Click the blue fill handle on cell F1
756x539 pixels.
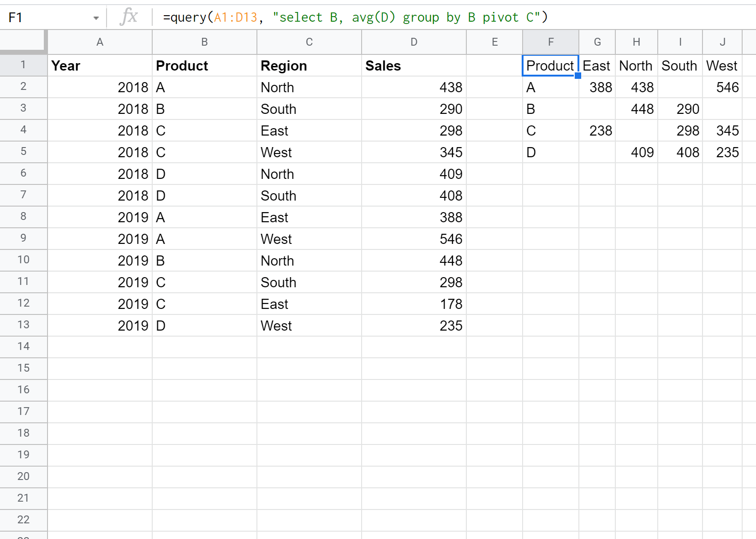coord(577,76)
